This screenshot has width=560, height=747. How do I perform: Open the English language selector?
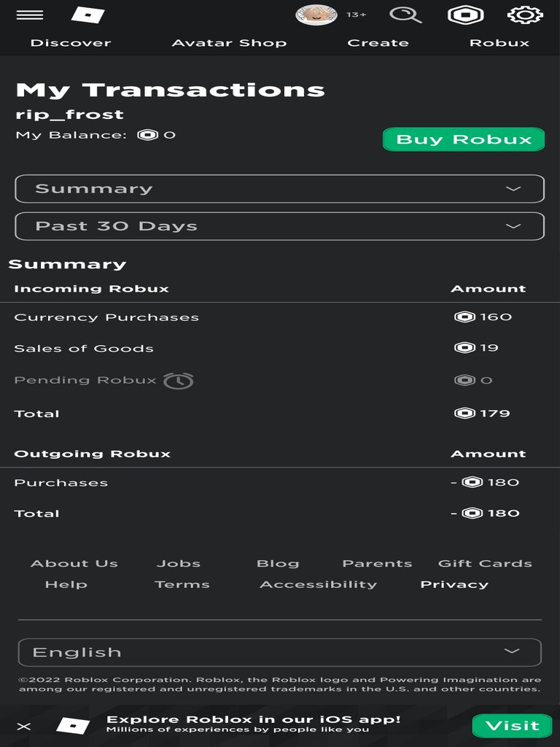279,652
